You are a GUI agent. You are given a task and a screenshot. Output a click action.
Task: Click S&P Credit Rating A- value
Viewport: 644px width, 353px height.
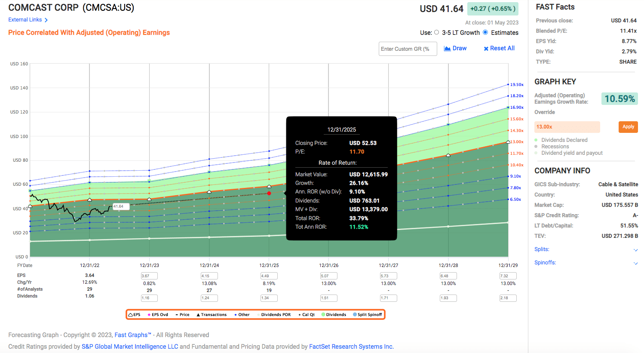point(635,215)
